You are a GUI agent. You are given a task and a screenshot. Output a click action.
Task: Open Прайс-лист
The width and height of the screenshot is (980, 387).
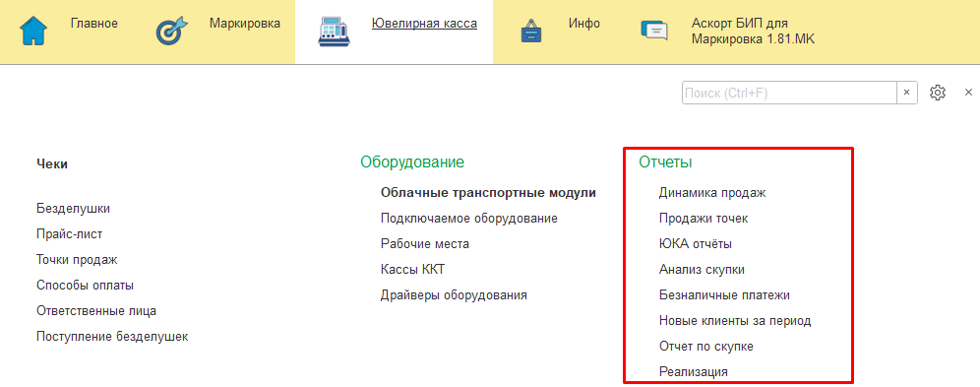70,233
